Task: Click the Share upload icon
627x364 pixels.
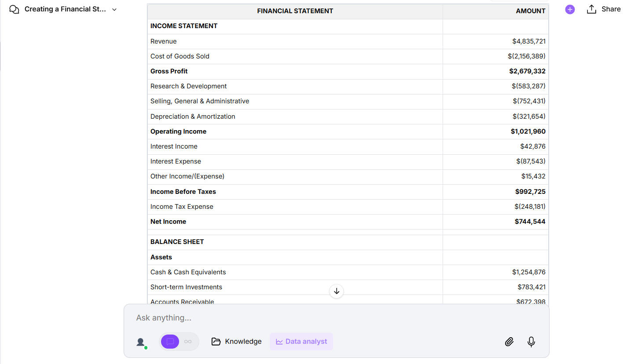Action: [591, 9]
